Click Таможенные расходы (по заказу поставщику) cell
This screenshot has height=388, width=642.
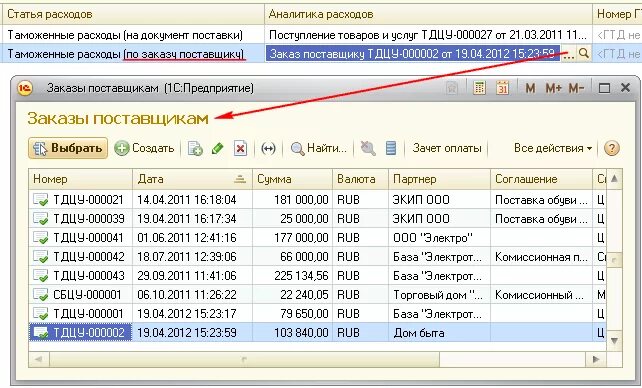coord(132,54)
